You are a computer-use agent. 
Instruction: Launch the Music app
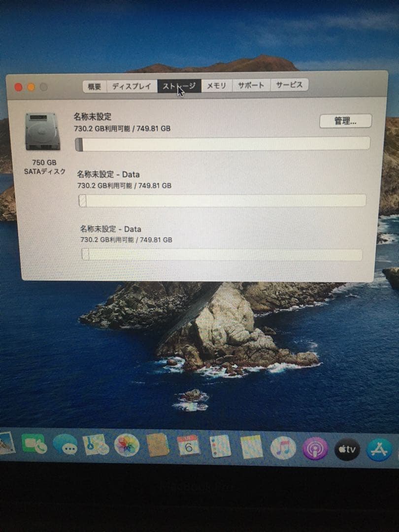(x=282, y=447)
